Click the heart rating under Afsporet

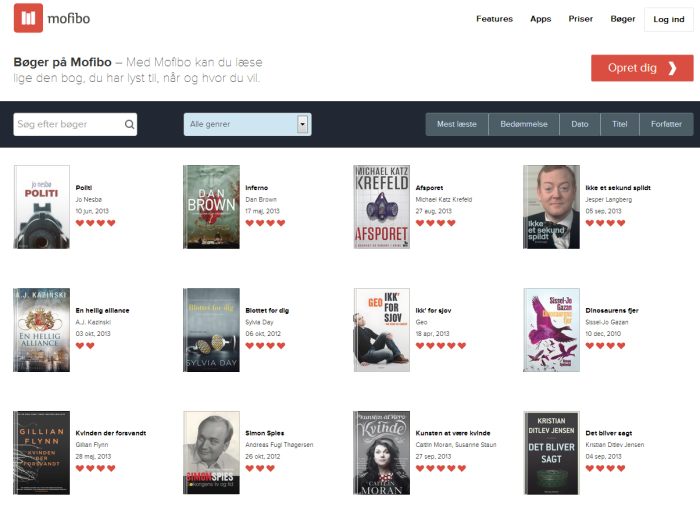(435, 223)
